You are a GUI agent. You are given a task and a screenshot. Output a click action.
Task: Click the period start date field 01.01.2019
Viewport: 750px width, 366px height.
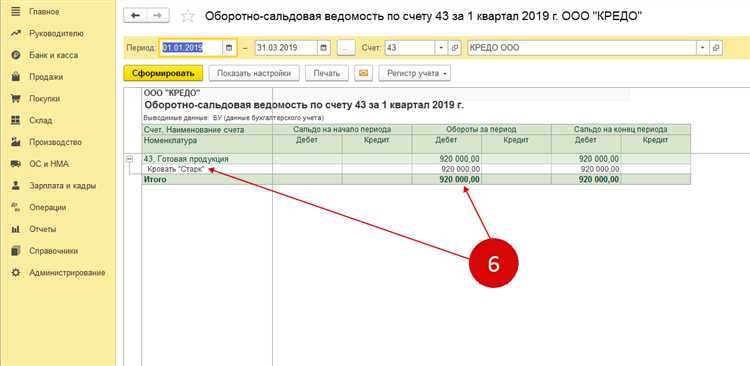(x=190, y=48)
